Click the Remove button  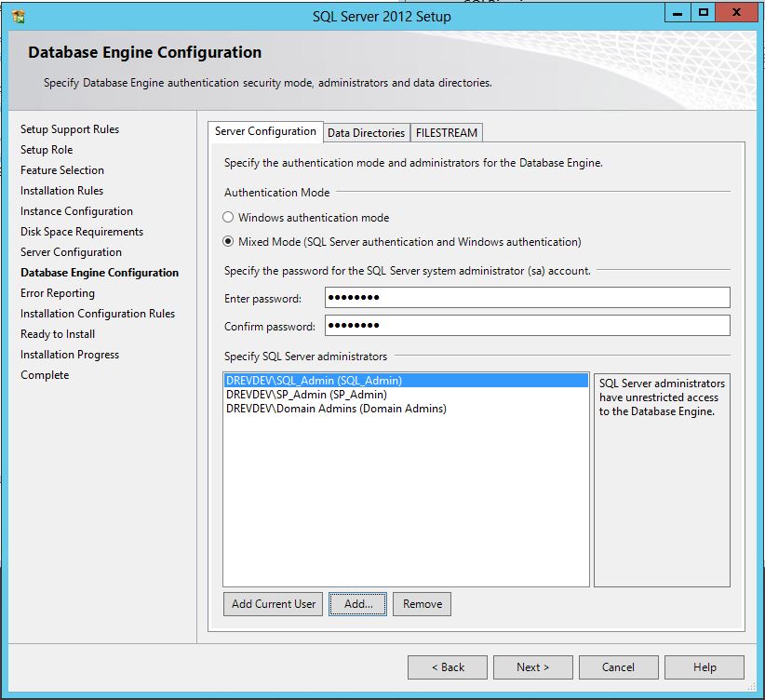422,604
